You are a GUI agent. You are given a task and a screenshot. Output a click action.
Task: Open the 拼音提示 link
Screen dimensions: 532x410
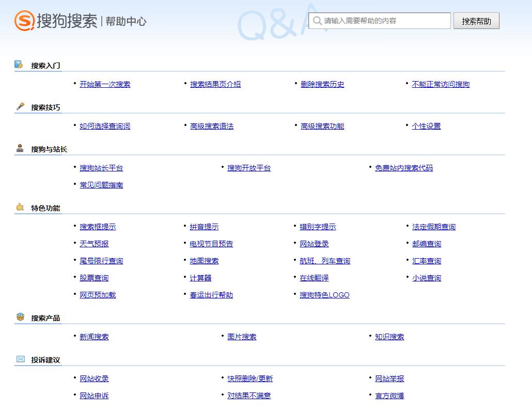tap(204, 227)
